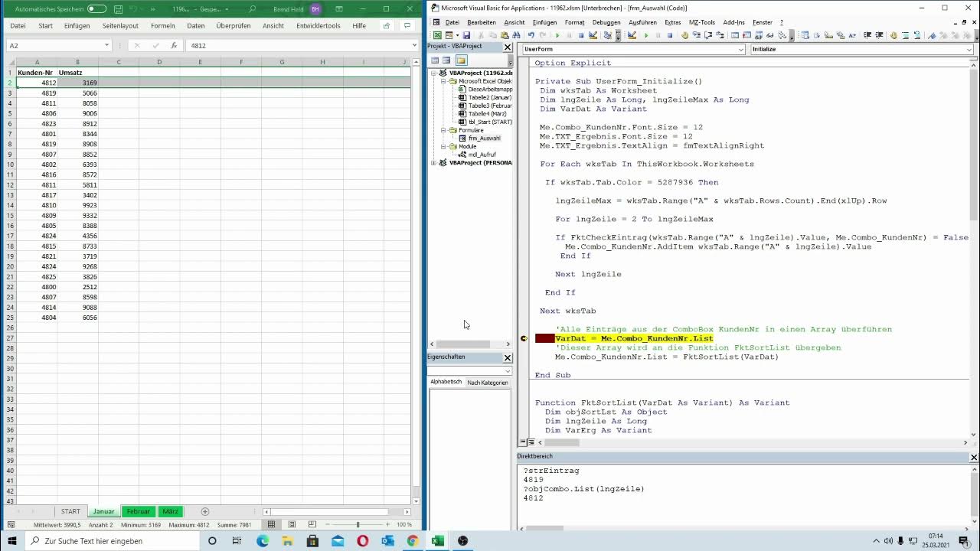980x551 pixels.
Task: Click the Excel share icon
Action: click(x=387, y=25)
